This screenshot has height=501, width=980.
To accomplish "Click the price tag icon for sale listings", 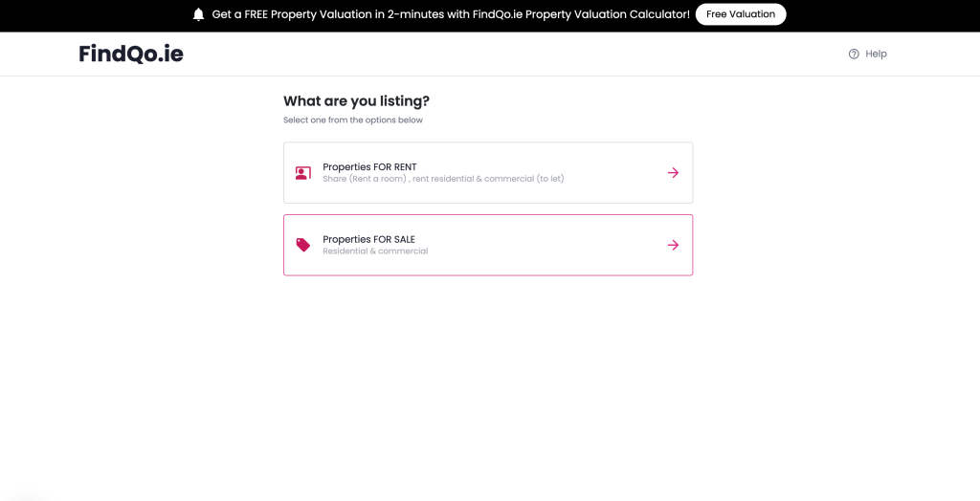I will pos(303,245).
